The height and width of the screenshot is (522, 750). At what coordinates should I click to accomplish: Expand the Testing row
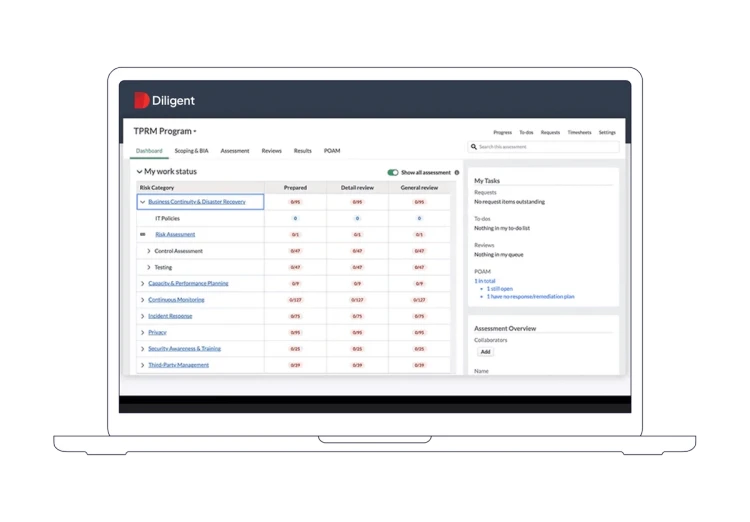coord(149,267)
